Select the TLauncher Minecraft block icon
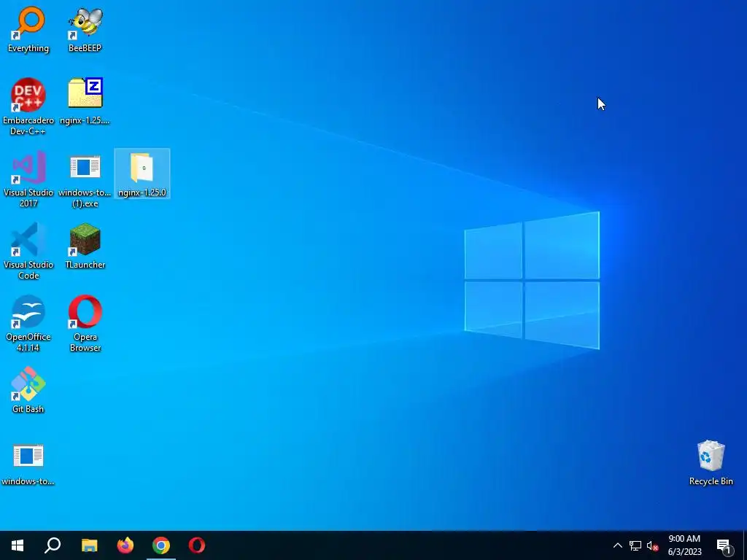The height and width of the screenshot is (560, 747). click(85, 239)
